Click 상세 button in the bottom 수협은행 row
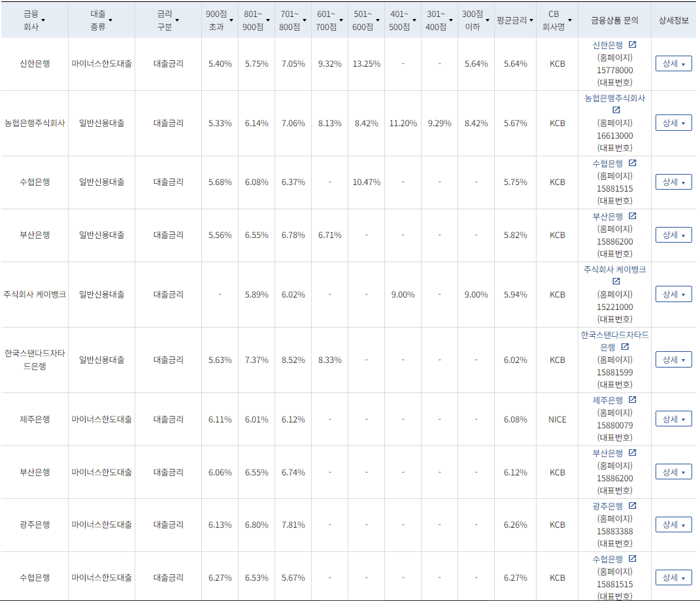 (673, 577)
